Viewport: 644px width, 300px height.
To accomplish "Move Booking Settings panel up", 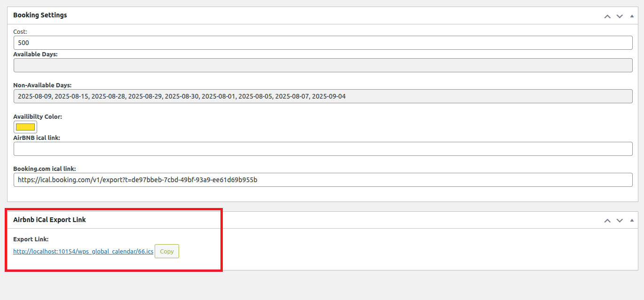I will click(607, 16).
